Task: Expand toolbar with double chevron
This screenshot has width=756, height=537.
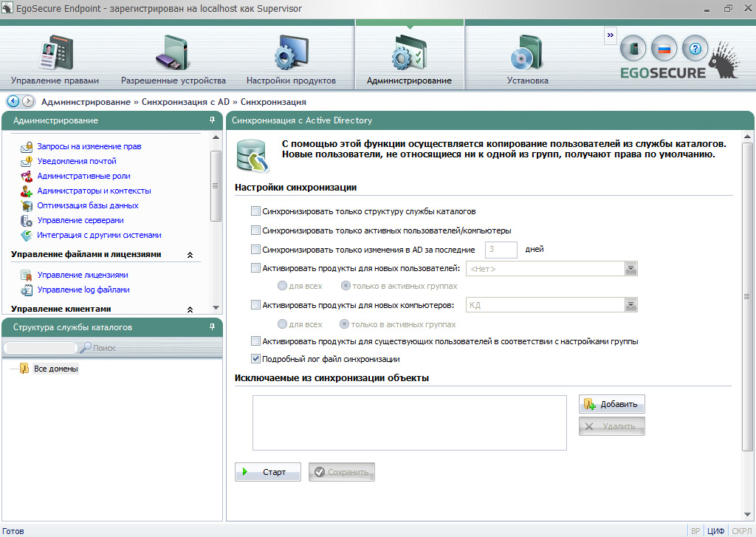Action: (611, 35)
